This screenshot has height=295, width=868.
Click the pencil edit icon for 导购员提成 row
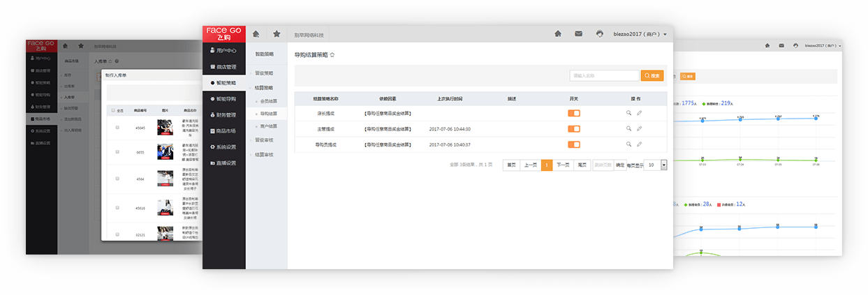639,144
